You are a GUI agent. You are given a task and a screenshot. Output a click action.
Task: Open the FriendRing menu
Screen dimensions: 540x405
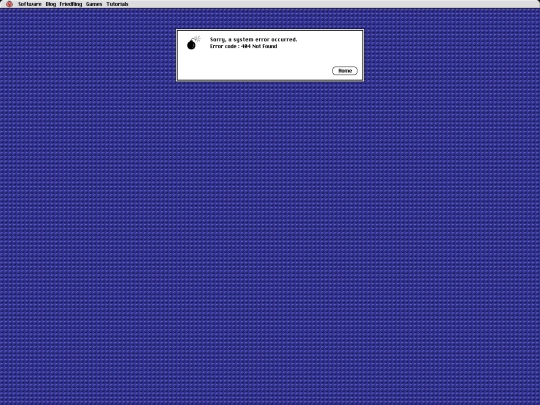coord(71,4)
